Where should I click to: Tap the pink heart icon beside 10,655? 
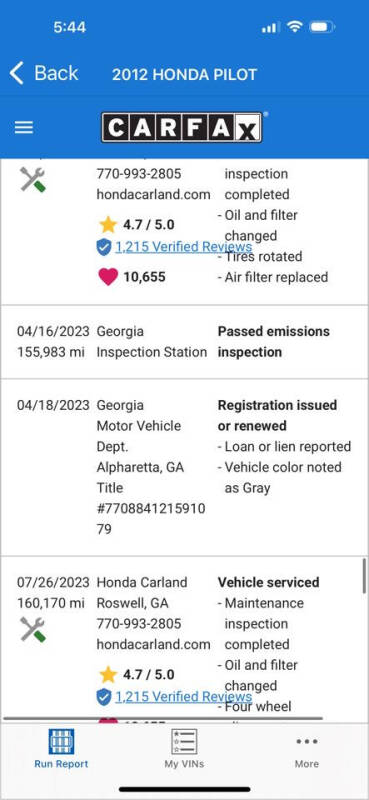pos(108,277)
